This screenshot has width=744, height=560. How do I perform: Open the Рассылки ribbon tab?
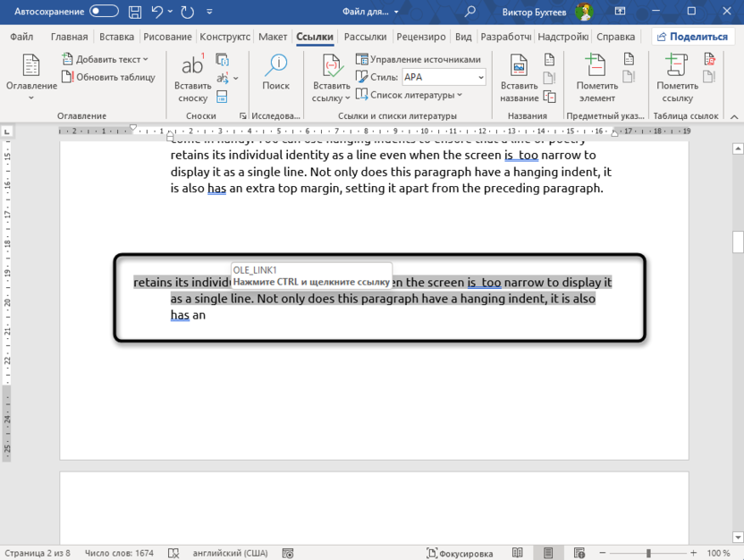[365, 37]
